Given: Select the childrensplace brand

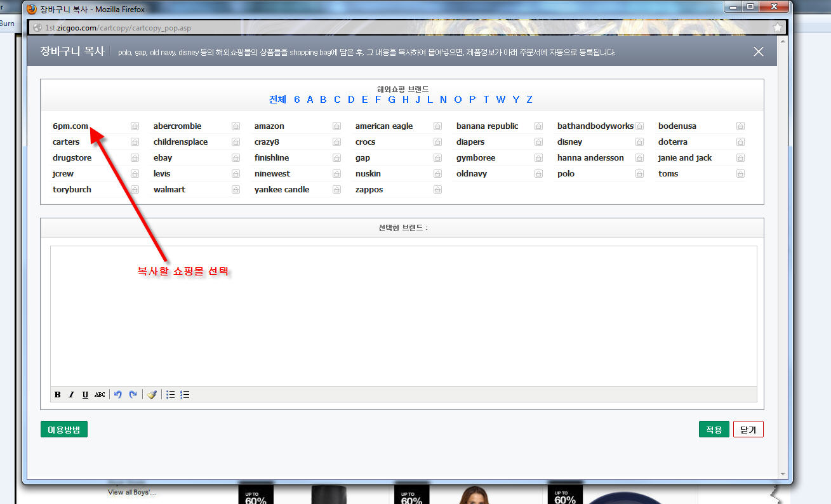Looking at the screenshot, I should (180, 142).
